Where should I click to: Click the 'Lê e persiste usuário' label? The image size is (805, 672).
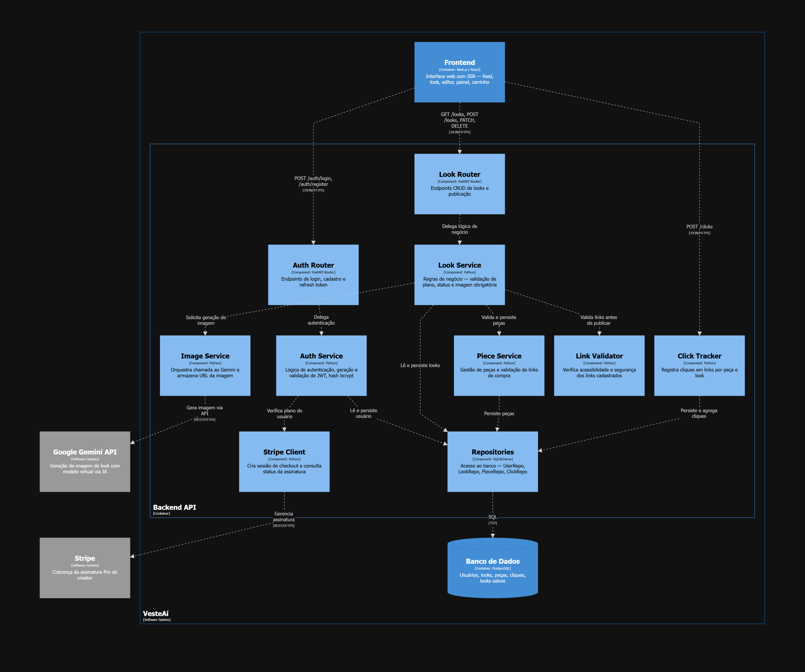[363, 413]
